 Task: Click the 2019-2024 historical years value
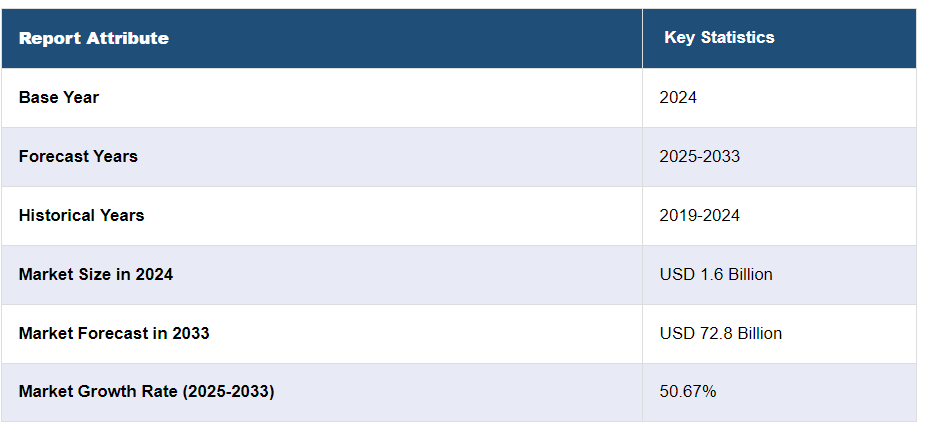tap(699, 215)
